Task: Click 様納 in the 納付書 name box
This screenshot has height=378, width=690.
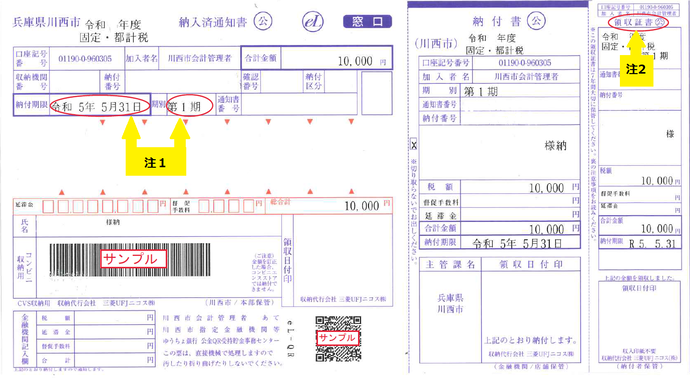Action: [x=555, y=146]
